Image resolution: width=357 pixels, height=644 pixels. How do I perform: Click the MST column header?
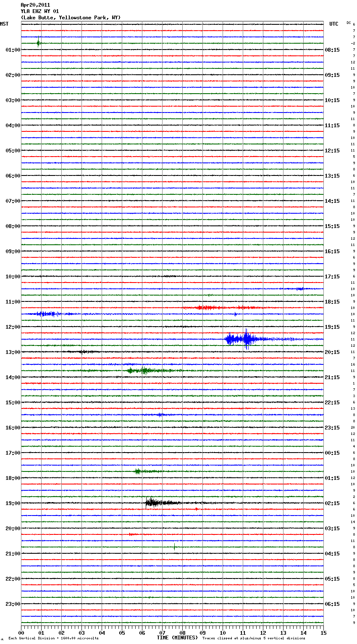point(4,24)
